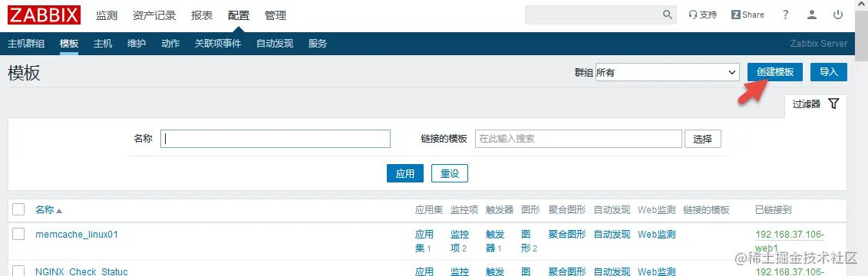Open 自动发现 link for memcache_linux01

point(612,235)
